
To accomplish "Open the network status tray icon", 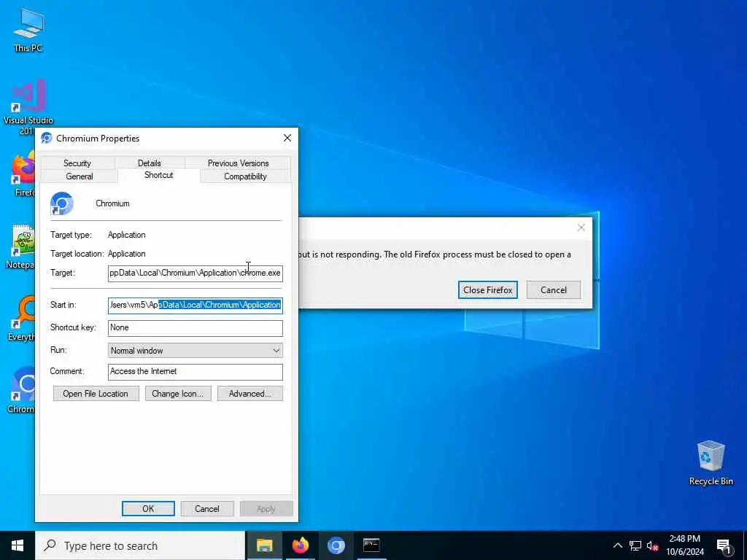I will tap(635, 545).
